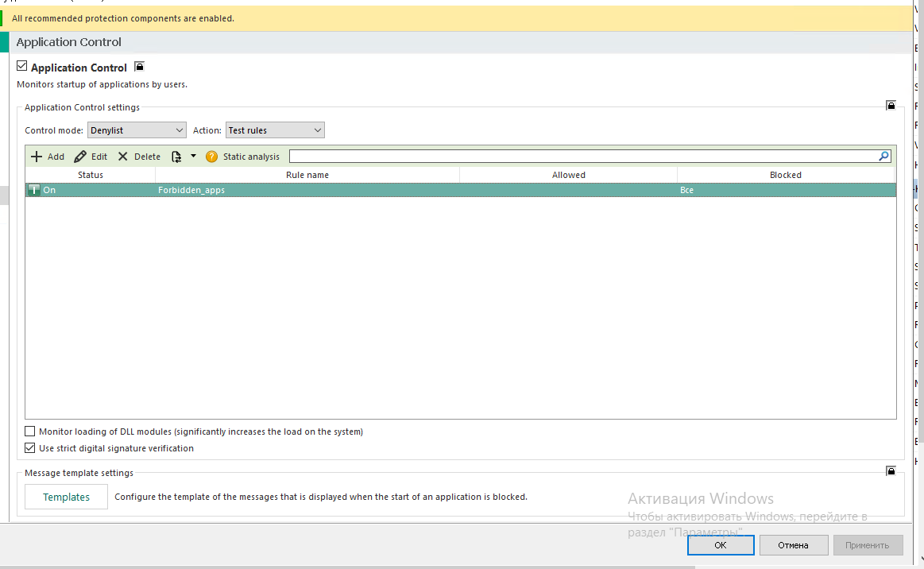
Task: Click the Add rule plus icon
Action: pos(37,157)
